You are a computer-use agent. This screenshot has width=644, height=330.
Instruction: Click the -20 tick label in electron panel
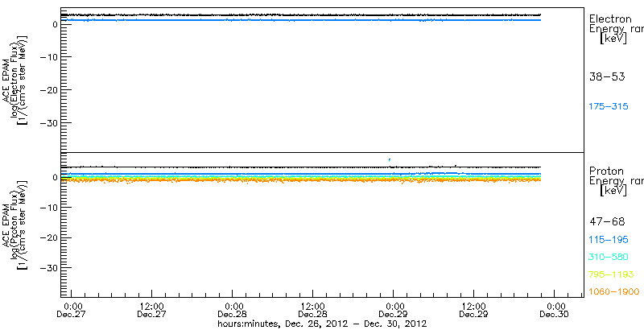[47, 89]
